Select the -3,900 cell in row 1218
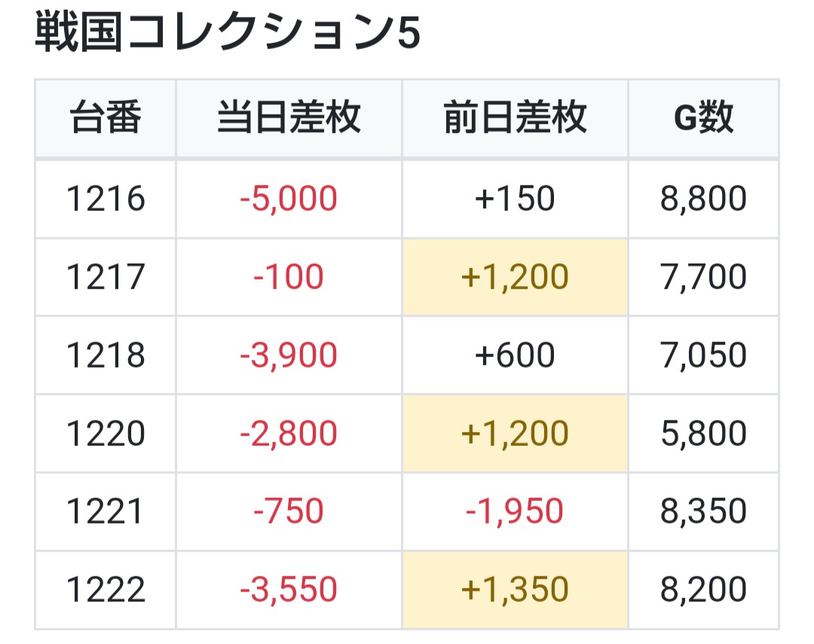This screenshot has height=644, width=814. [x=289, y=355]
